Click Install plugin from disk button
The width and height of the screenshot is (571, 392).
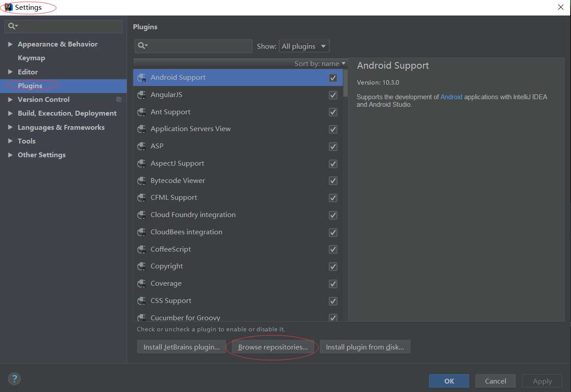coord(365,347)
